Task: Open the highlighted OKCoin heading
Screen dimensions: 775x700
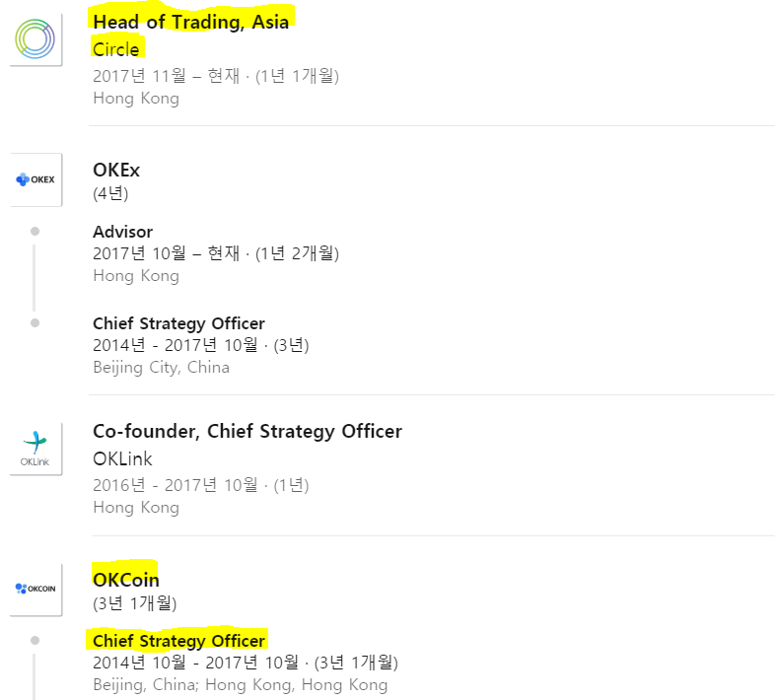Action: (126, 580)
